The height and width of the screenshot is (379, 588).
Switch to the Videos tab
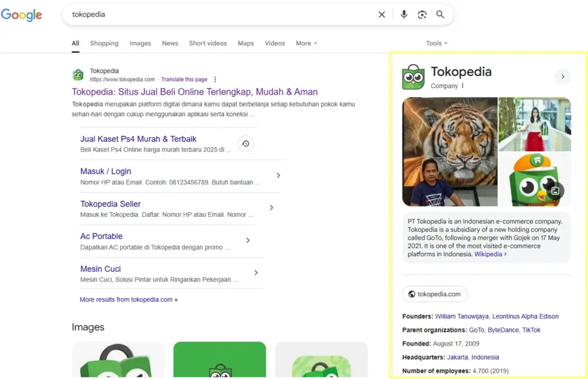click(x=275, y=43)
